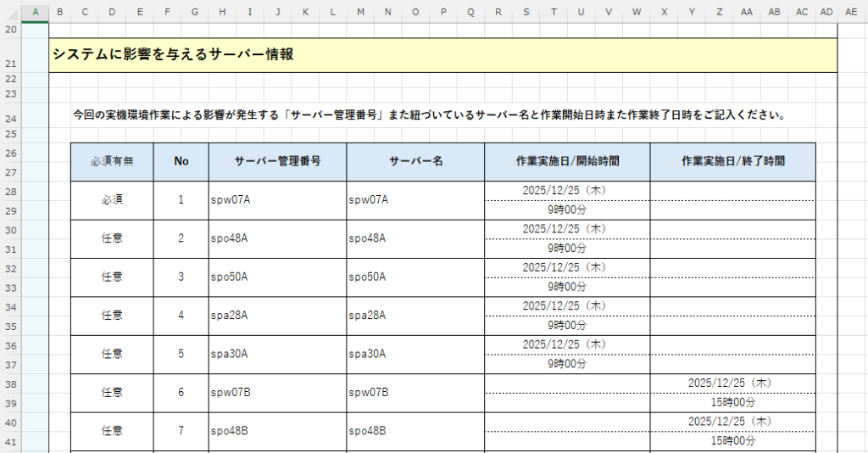
Task: Select column header A
Action: [x=34, y=11]
